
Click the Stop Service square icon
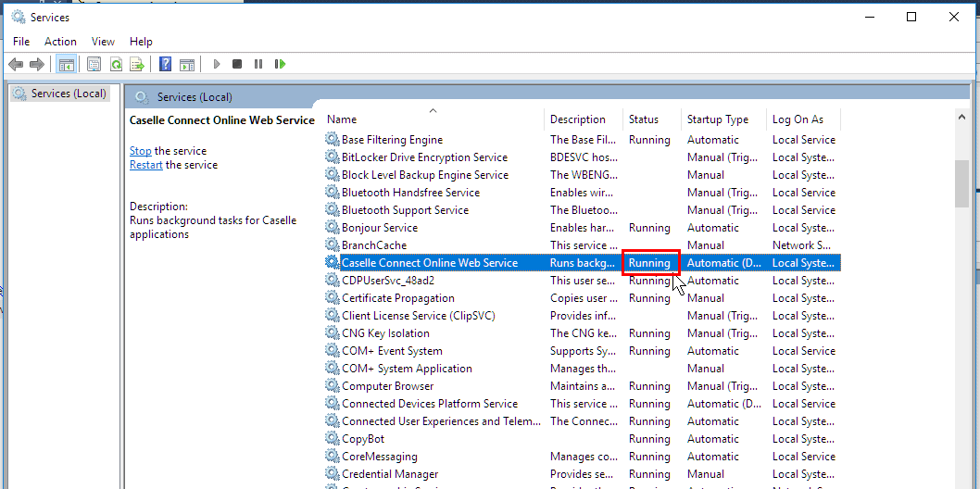pyautogui.click(x=237, y=64)
